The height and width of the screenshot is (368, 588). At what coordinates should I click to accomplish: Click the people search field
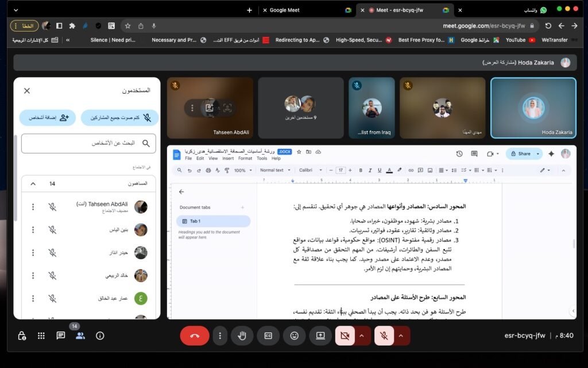pyautogui.click(x=88, y=144)
